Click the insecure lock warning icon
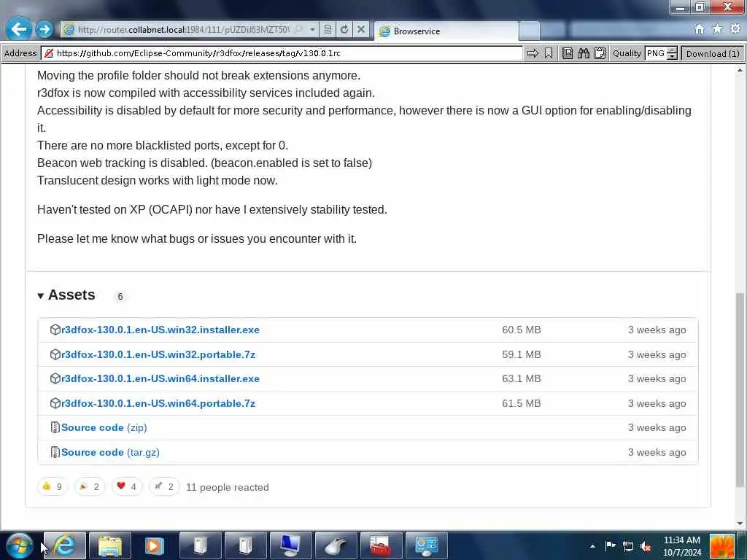The width and height of the screenshot is (747, 560). point(49,53)
